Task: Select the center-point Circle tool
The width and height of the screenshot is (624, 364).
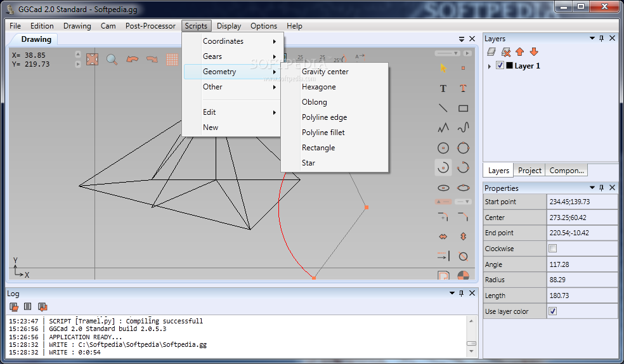Action: tap(443, 148)
